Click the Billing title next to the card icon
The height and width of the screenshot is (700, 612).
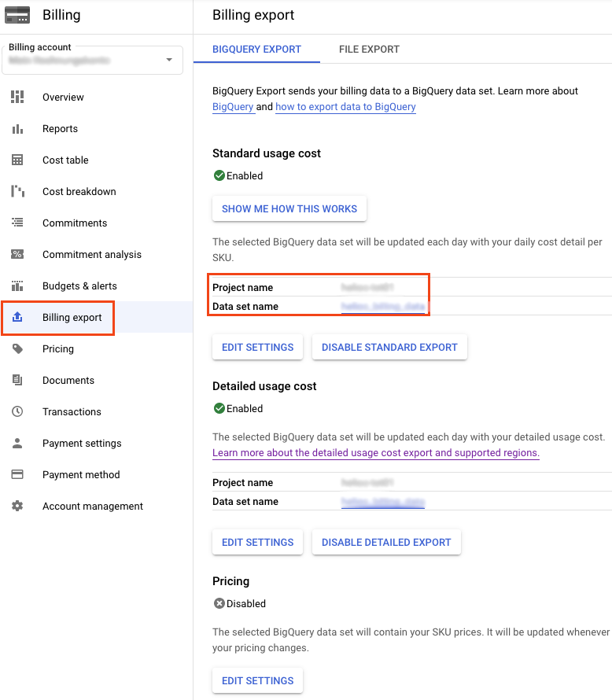(61, 15)
